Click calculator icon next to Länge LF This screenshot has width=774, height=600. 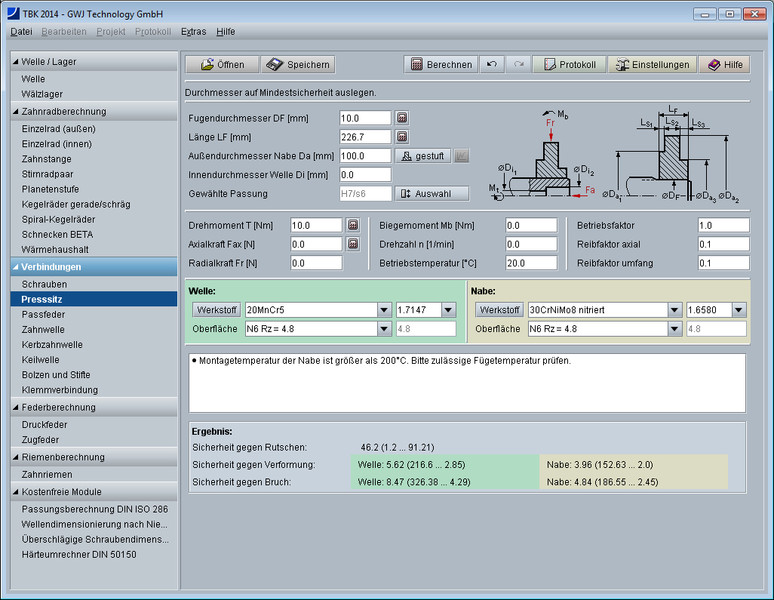[x=402, y=137]
